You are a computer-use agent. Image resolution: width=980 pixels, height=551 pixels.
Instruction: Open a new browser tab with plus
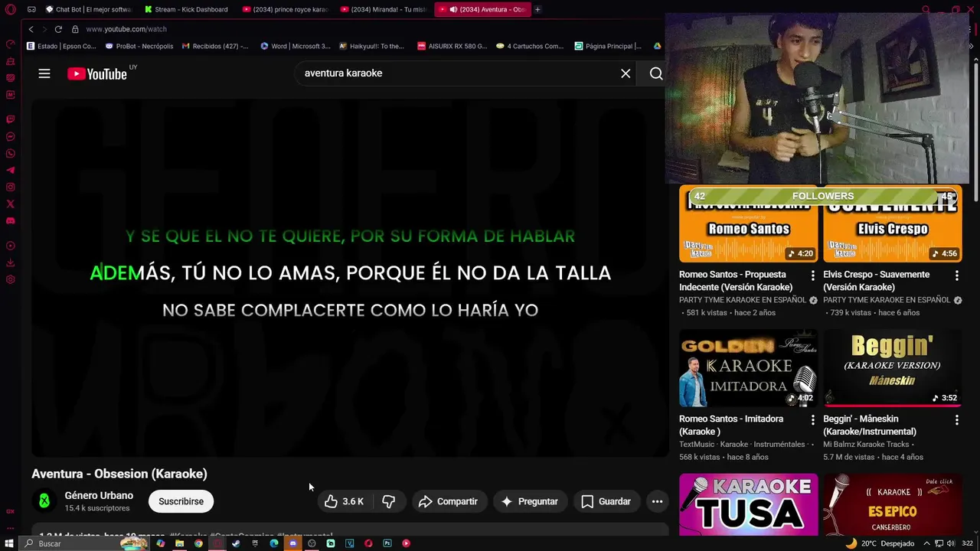point(537,9)
